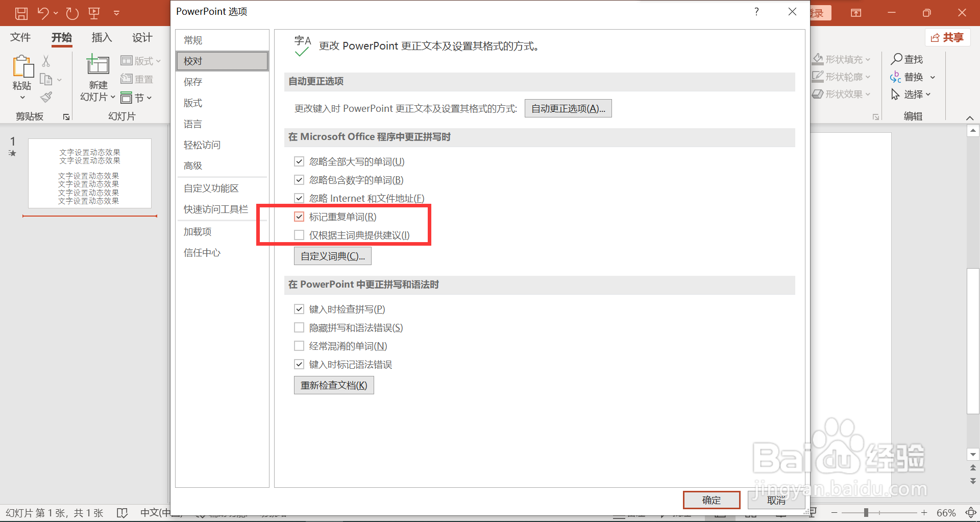Open 自动更正选项(A) button
This screenshot has height=522, width=980.
pyautogui.click(x=568, y=108)
